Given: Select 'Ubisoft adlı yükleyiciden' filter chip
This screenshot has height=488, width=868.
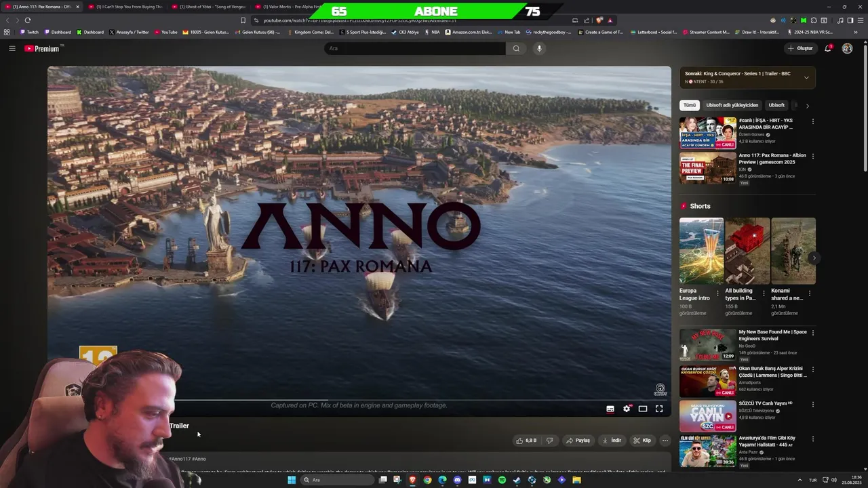Looking at the screenshot, I should click(732, 105).
